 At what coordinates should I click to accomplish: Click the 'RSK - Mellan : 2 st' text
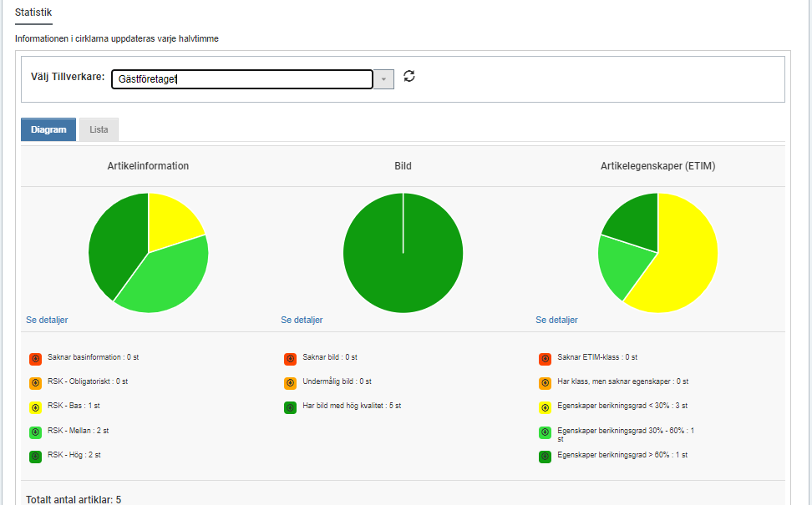pyautogui.click(x=79, y=431)
